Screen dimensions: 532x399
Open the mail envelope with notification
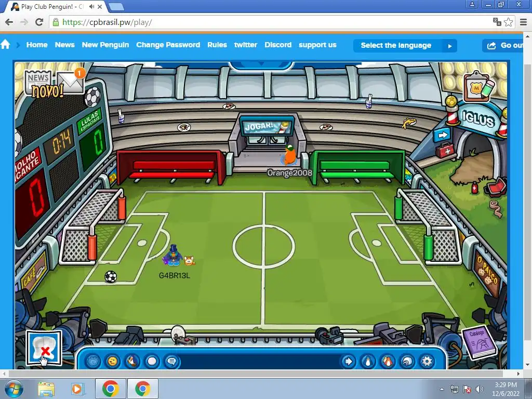tap(71, 82)
